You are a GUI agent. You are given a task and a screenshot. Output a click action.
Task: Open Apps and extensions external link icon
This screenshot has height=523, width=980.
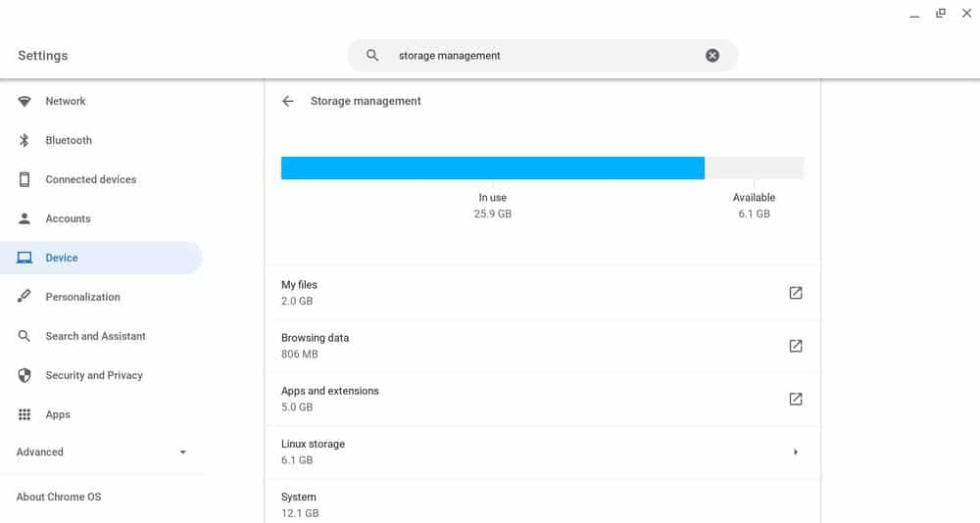pyautogui.click(x=796, y=399)
